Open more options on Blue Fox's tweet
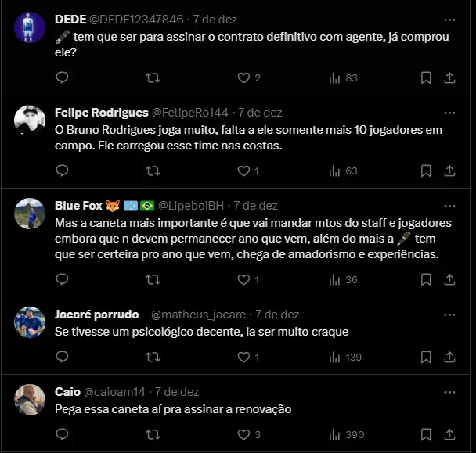 pyautogui.click(x=449, y=207)
